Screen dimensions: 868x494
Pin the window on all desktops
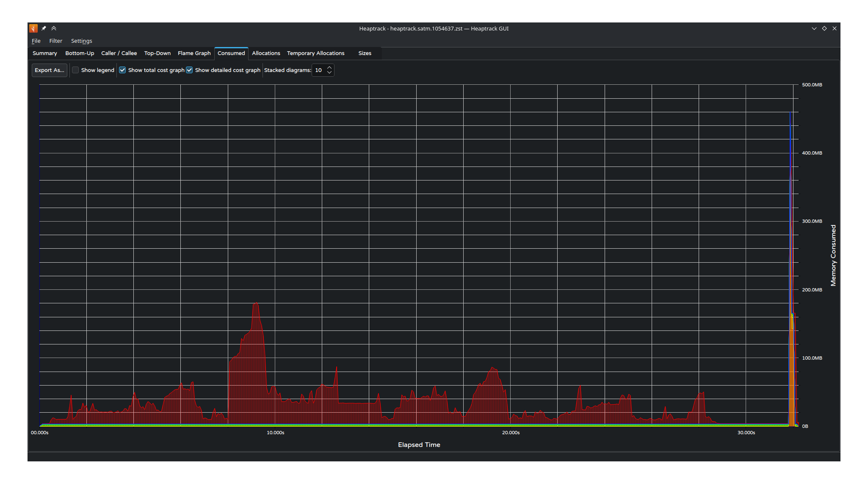click(x=44, y=28)
